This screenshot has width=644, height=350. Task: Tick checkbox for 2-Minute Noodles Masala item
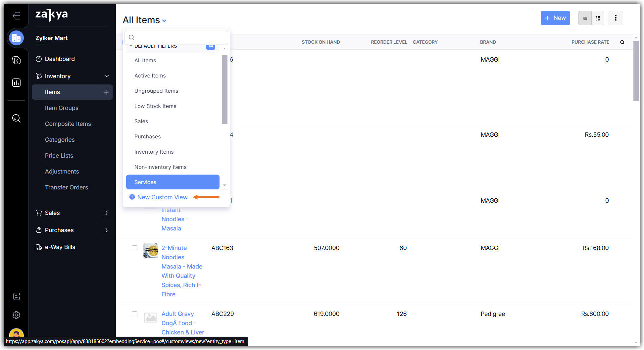134,248
